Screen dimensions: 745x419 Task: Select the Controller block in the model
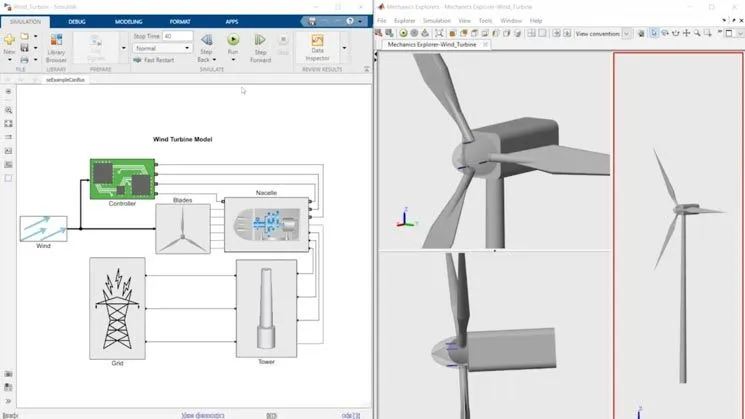122,179
